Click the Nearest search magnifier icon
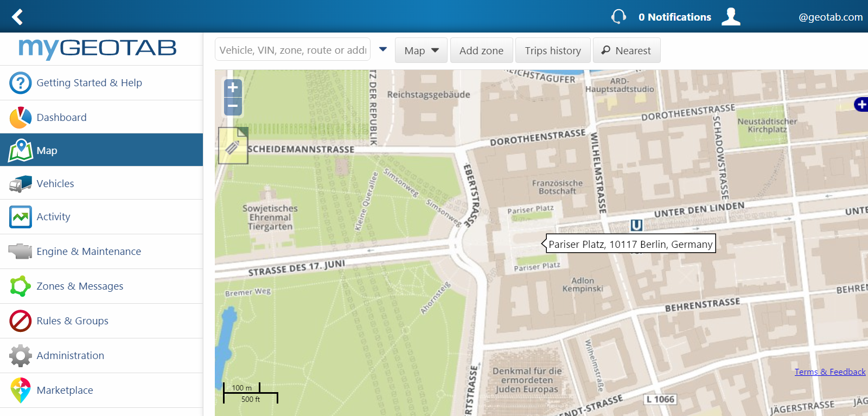Screen dimensions: 868x416 tap(606, 50)
